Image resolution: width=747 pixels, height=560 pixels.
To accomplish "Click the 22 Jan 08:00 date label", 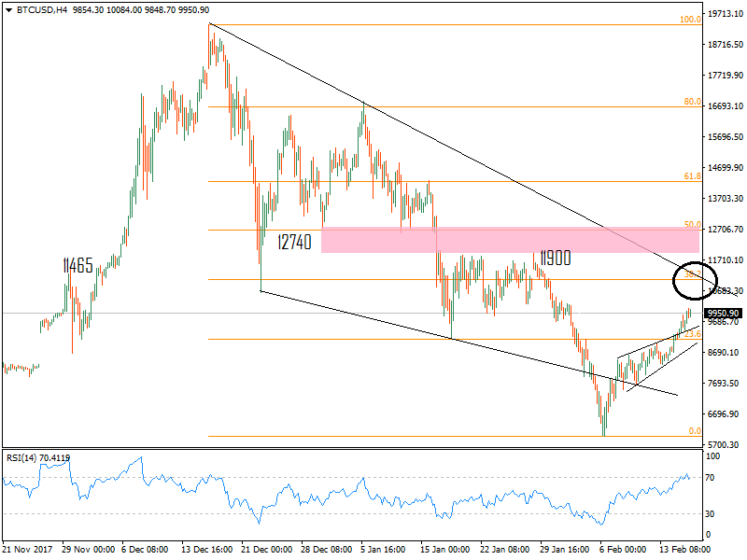I will [504, 549].
